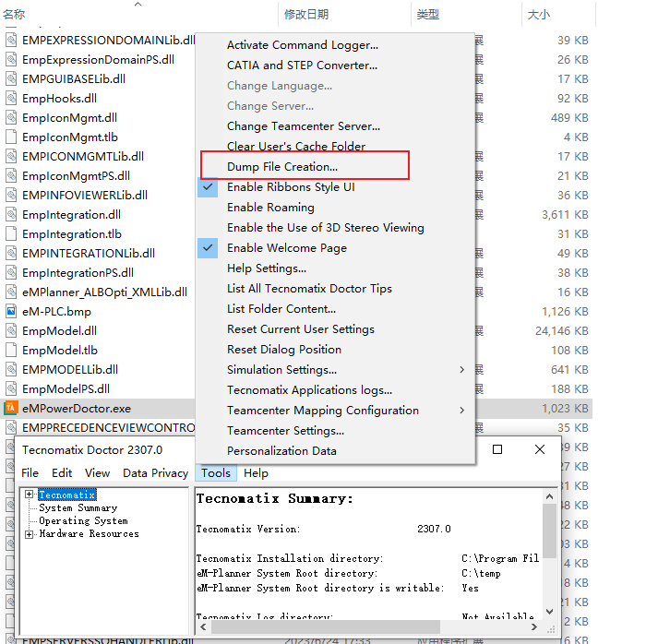The width and height of the screenshot is (658, 644).
Task: Click EmpIntegration.dll file icon
Action: [x=11, y=214]
